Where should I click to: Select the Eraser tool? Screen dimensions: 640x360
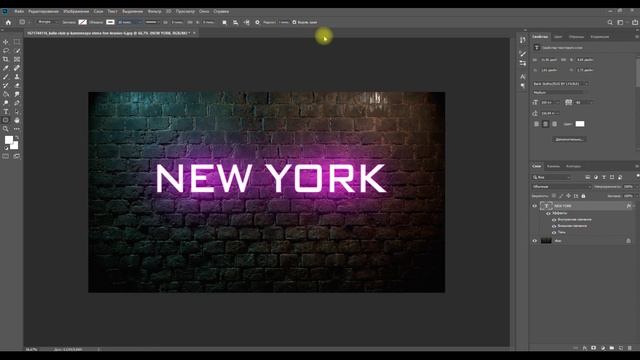(x=17, y=85)
